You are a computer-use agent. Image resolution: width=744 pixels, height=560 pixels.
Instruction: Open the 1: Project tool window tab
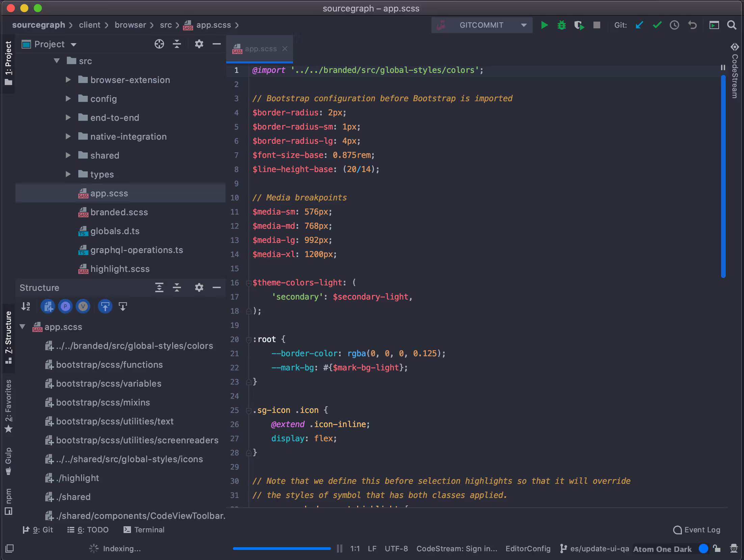click(x=8, y=63)
